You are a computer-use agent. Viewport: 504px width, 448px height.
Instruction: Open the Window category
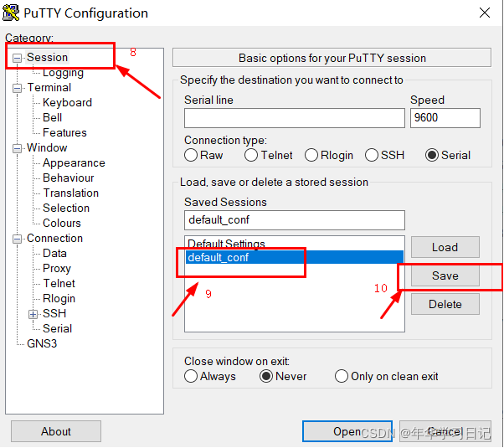tap(47, 148)
